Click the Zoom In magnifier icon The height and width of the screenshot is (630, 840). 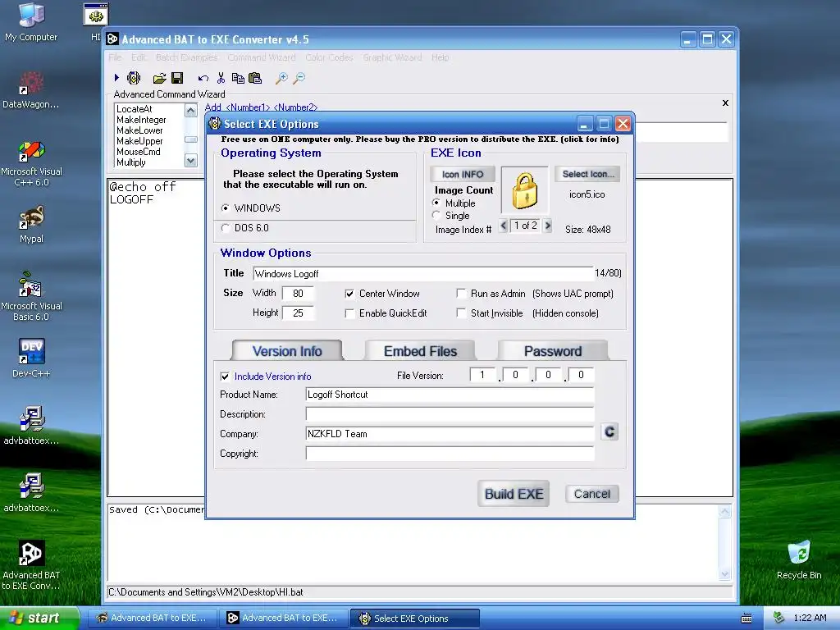tap(281, 78)
